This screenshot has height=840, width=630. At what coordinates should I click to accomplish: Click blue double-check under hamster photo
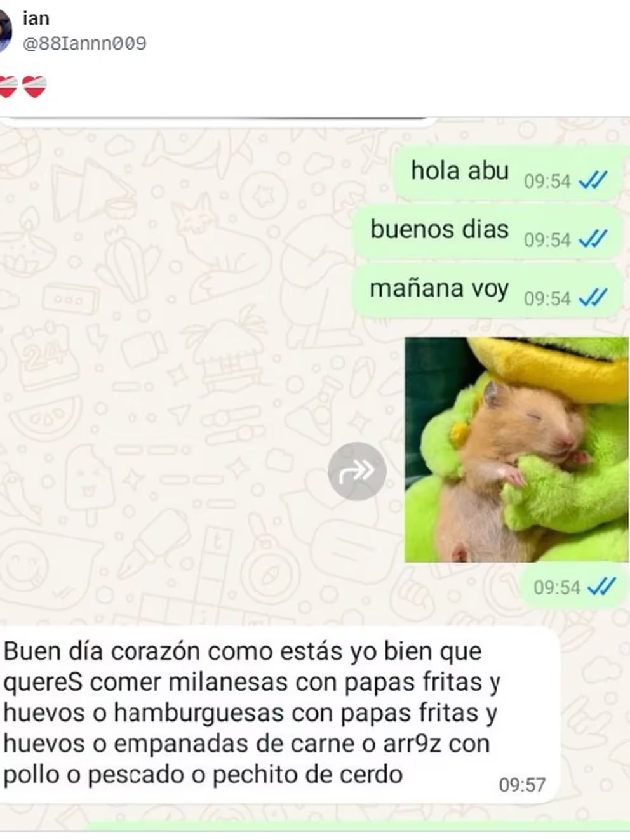[601, 587]
